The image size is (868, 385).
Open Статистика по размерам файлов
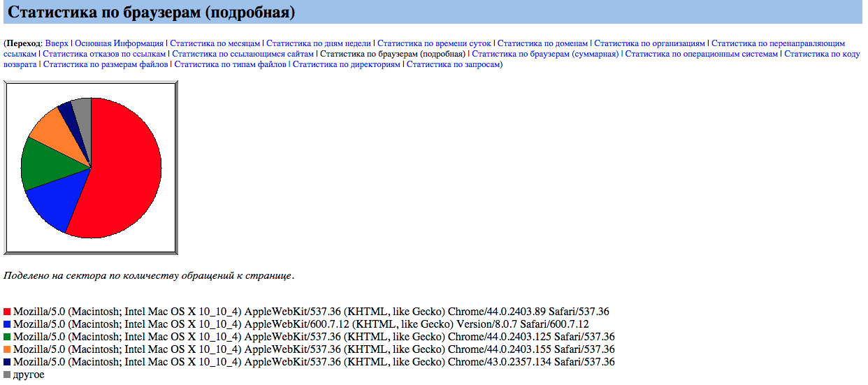(106, 64)
